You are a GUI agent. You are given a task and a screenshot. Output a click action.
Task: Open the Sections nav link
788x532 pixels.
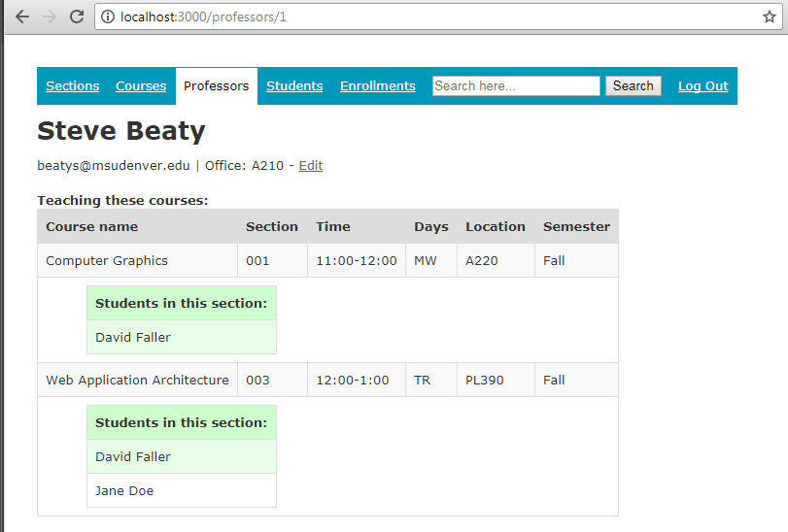point(72,85)
